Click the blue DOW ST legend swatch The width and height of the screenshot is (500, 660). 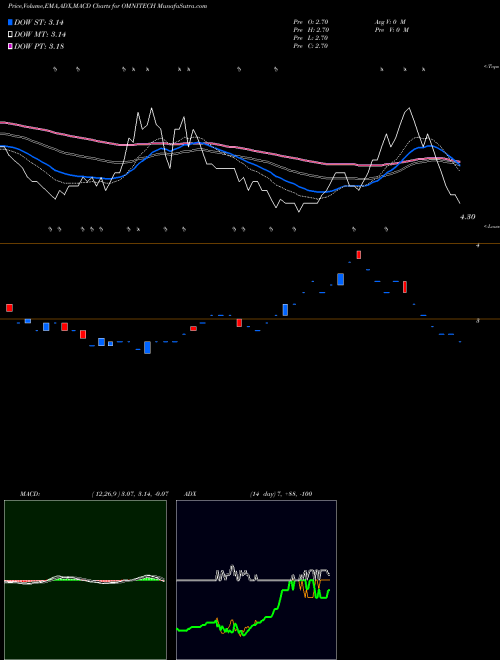pos(10,22)
